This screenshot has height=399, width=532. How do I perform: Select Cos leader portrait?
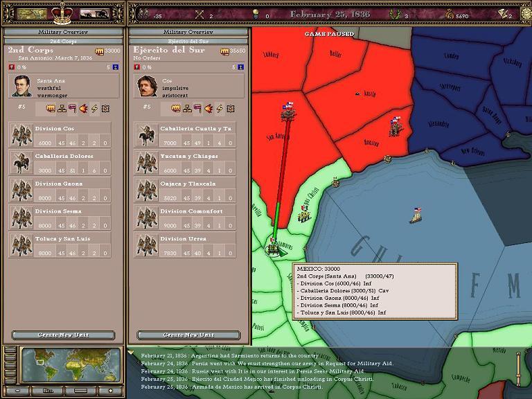[x=147, y=86]
